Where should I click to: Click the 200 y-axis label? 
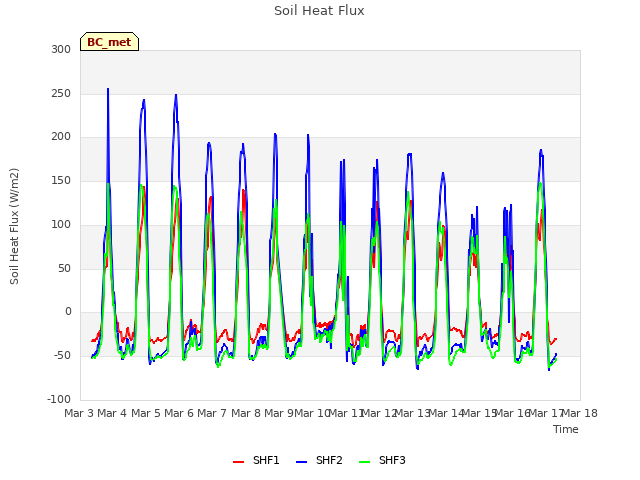pyautogui.click(x=61, y=137)
